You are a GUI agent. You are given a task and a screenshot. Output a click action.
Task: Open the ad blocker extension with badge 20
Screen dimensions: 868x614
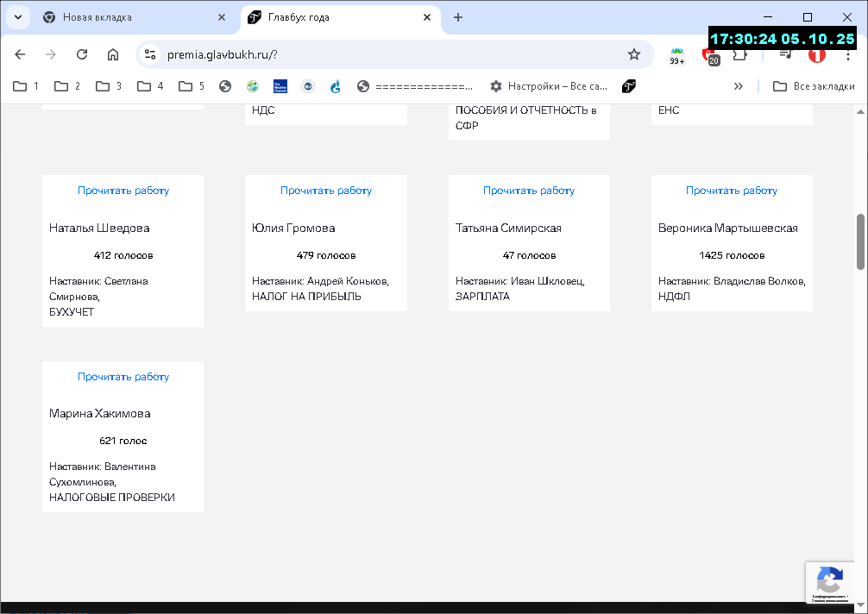710,55
